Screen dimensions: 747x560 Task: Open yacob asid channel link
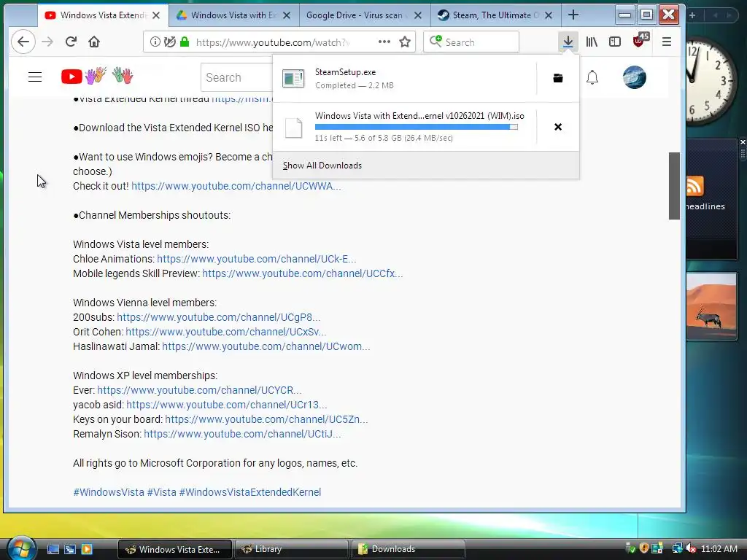227,405
